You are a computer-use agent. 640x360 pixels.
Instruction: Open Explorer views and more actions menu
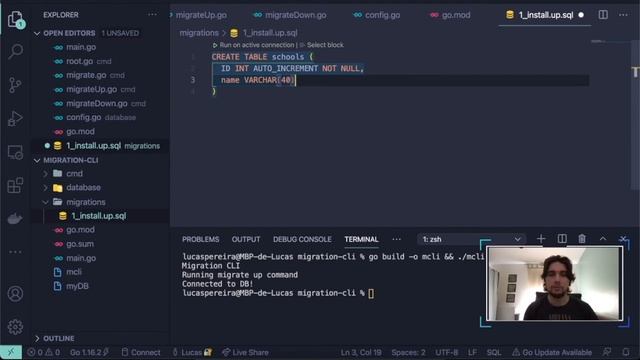tap(152, 15)
